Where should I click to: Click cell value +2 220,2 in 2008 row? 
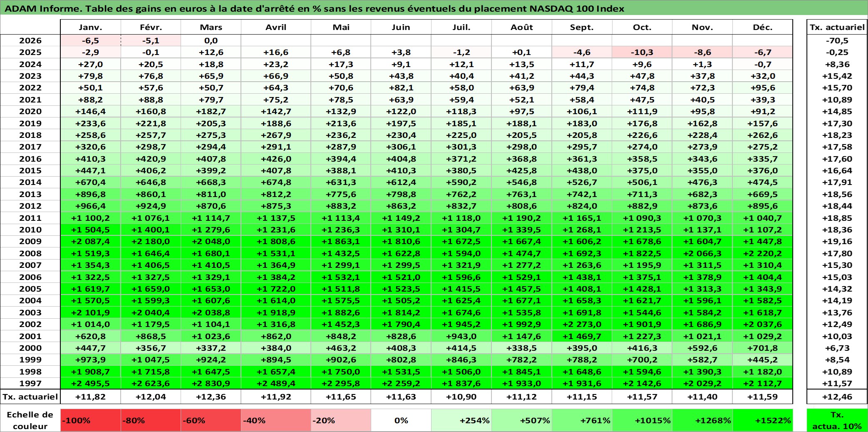[x=762, y=253]
